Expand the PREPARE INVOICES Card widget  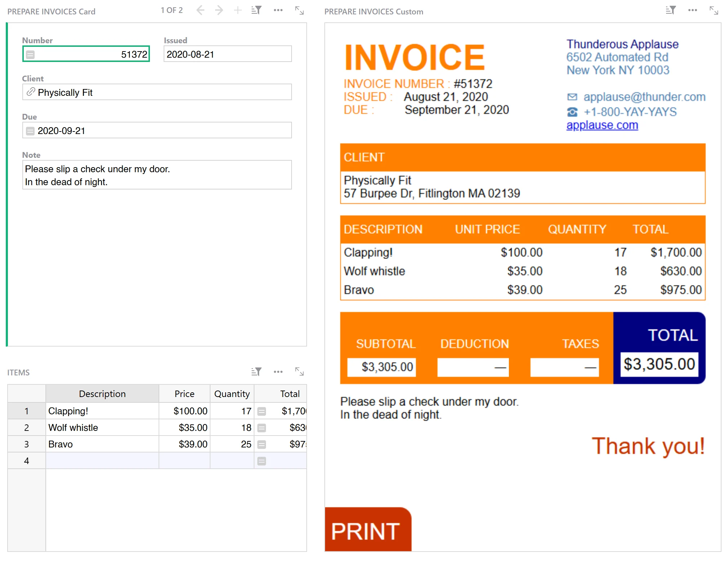pyautogui.click(x=299, y=10)
